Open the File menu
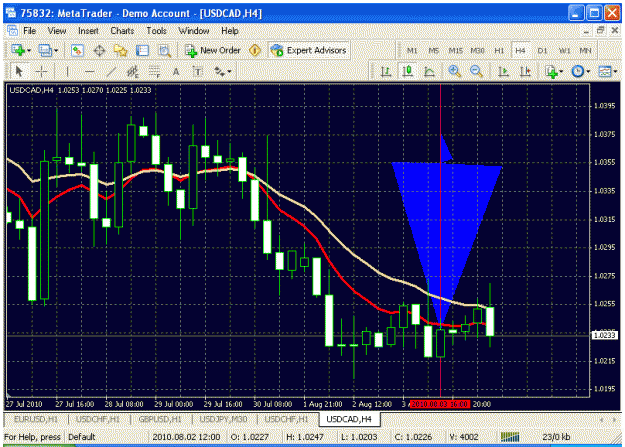The height and width of the screenshot is (447, 625). (29, 31)
